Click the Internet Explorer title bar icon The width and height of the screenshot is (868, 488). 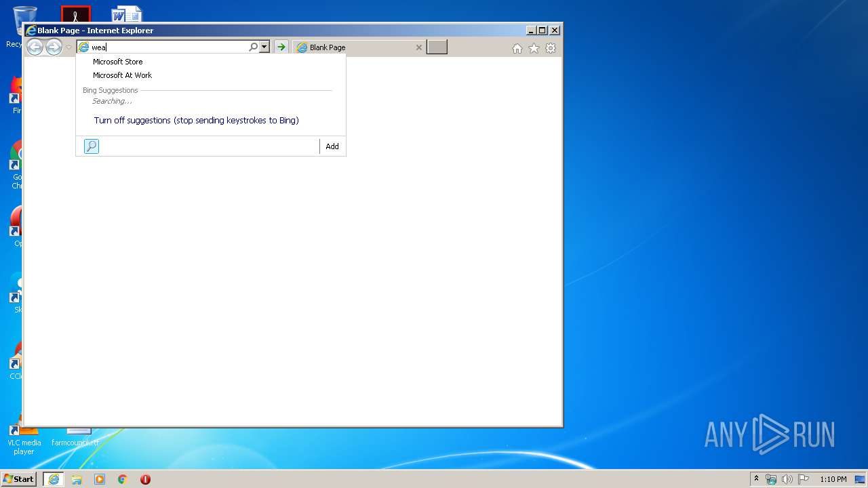click(x=31, y=30)
